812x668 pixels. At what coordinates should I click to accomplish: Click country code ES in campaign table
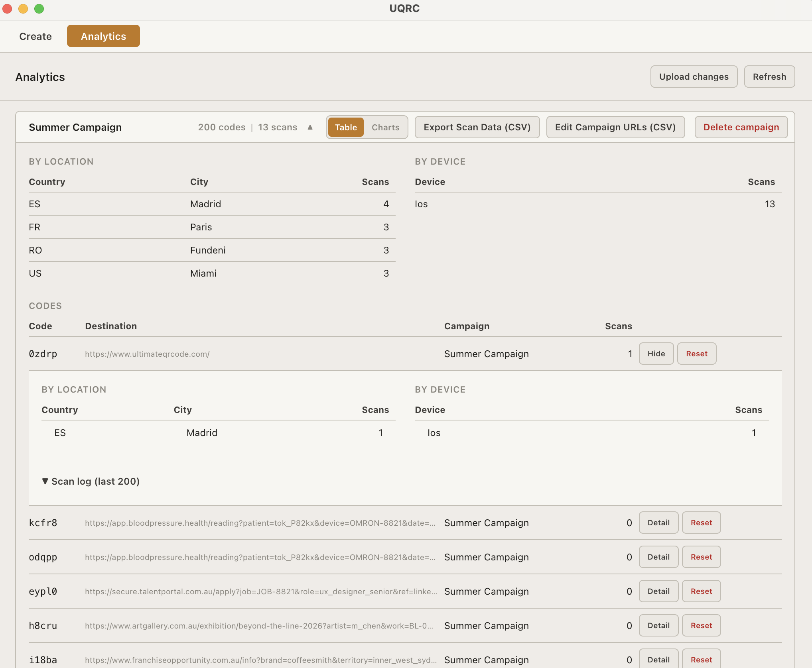[x=34, y=204]
